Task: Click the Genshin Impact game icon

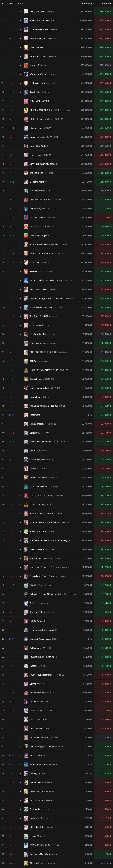Action: point(26,11)
